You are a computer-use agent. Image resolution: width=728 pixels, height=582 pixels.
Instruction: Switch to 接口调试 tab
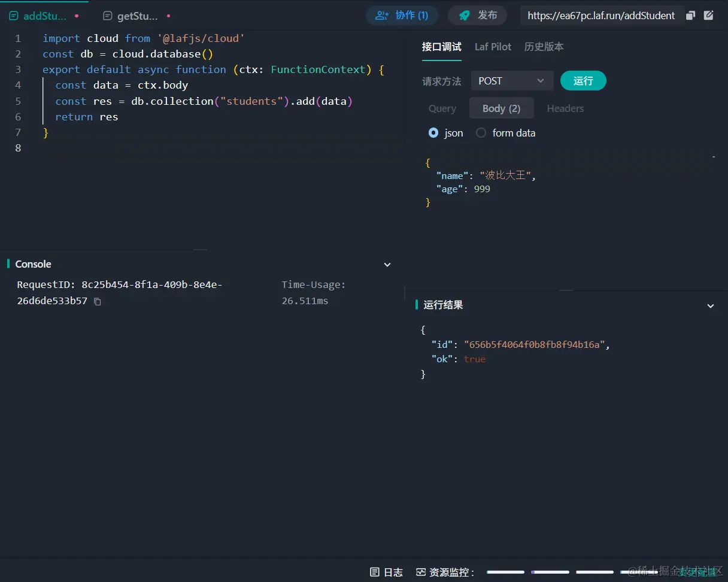442,47
